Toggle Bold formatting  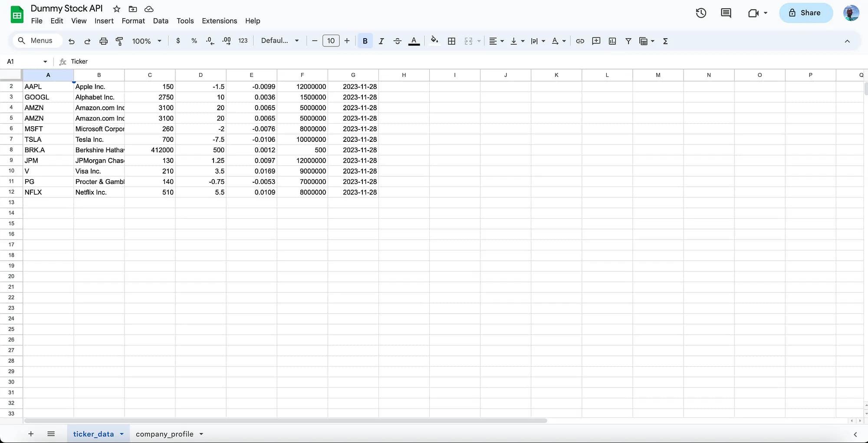[365, 41]
